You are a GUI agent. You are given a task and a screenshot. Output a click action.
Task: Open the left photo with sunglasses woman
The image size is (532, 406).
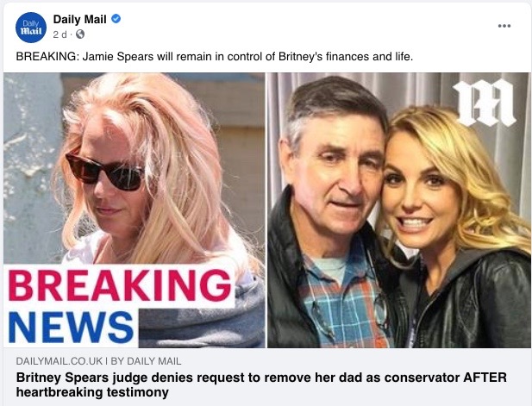135,210
